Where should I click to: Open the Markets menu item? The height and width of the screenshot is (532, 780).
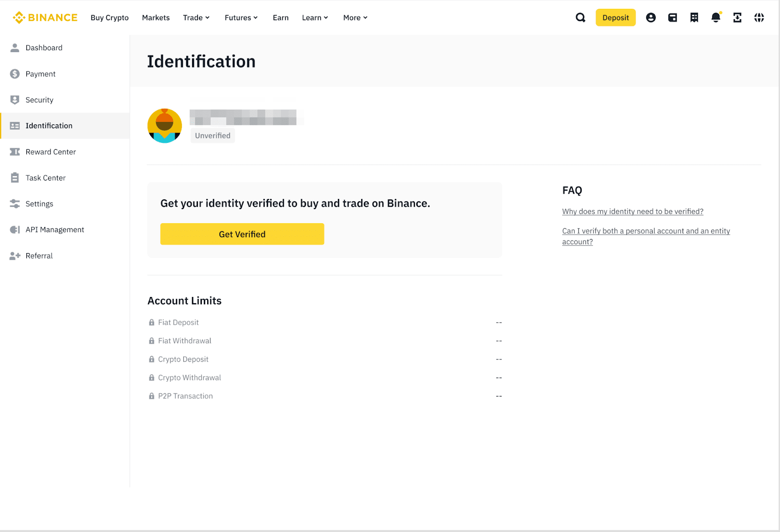(x=156, y=18)
